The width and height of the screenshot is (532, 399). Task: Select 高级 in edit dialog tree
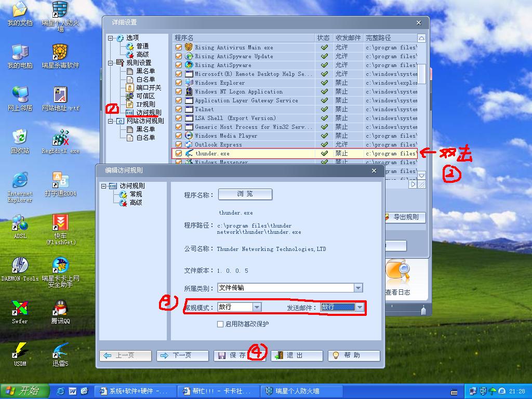[136, 203]
